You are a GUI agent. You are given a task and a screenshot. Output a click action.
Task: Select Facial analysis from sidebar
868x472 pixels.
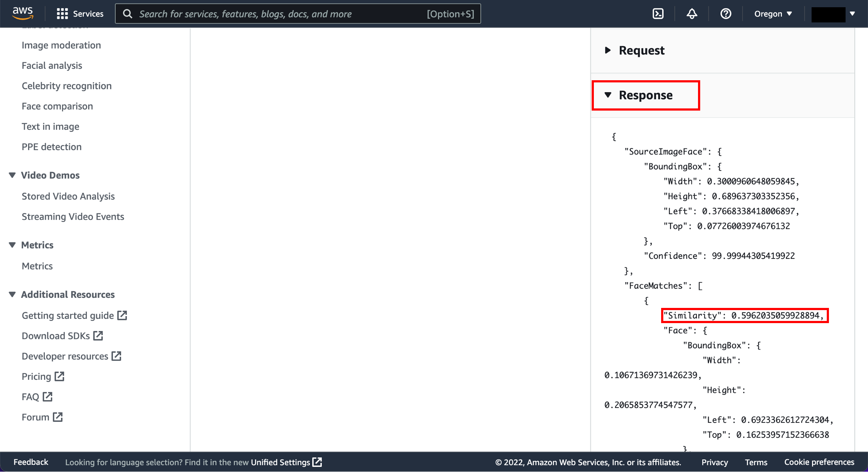tap(51, 65)
